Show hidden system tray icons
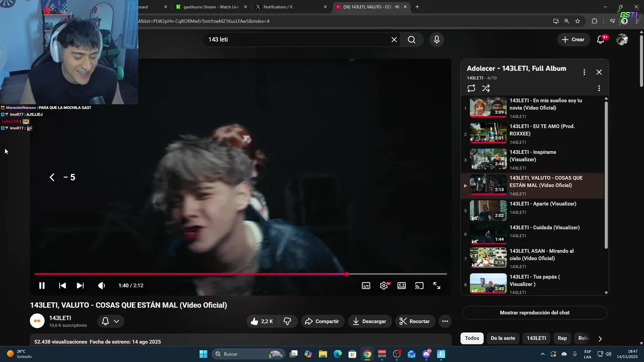644x362 pixels. (542, 354)
